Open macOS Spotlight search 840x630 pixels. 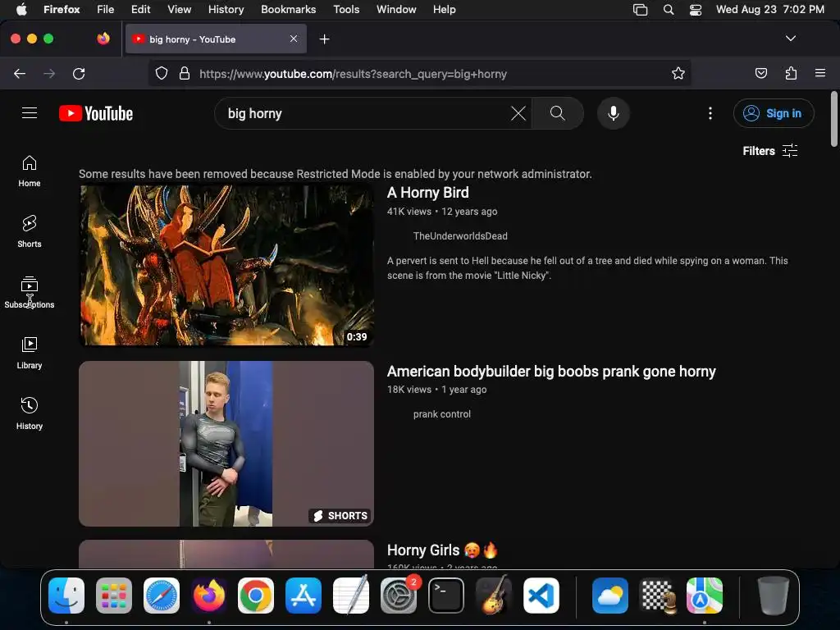668,10
